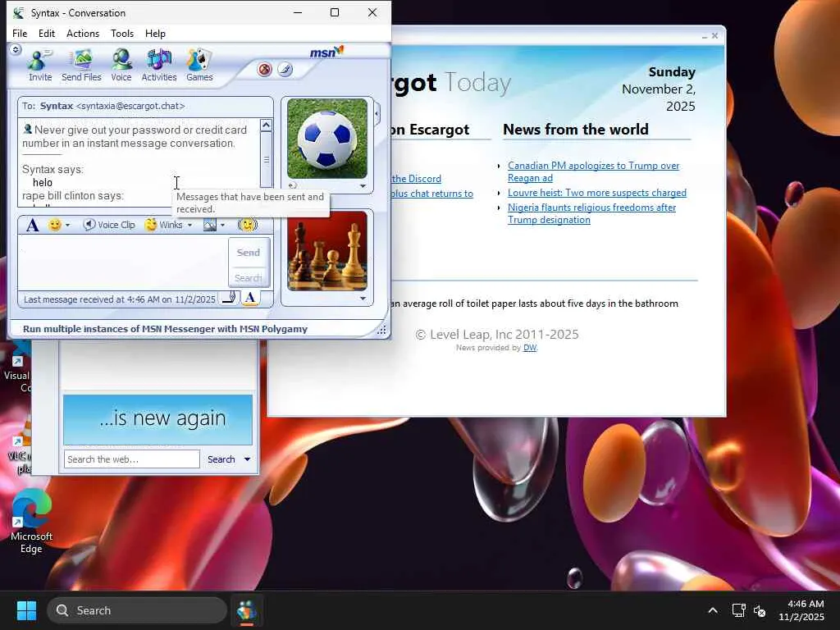Click the conversation scrollbar thumb

267,159
